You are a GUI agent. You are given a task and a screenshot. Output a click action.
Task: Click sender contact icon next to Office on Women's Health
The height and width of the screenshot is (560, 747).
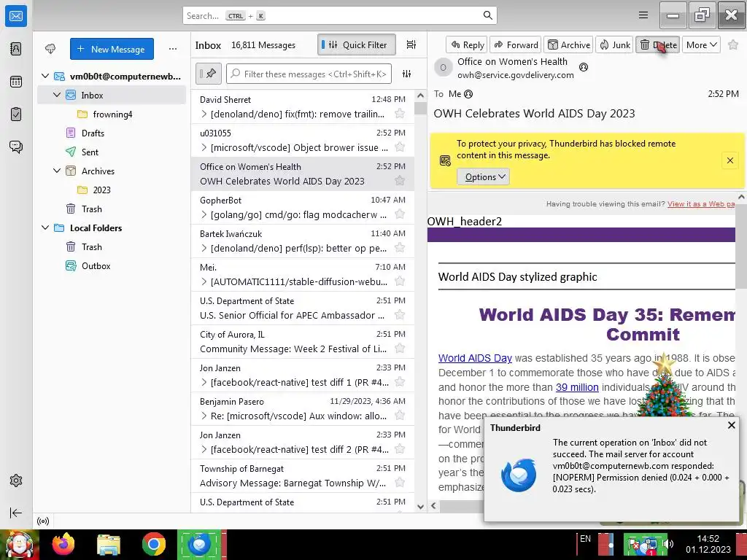point(583,67)
